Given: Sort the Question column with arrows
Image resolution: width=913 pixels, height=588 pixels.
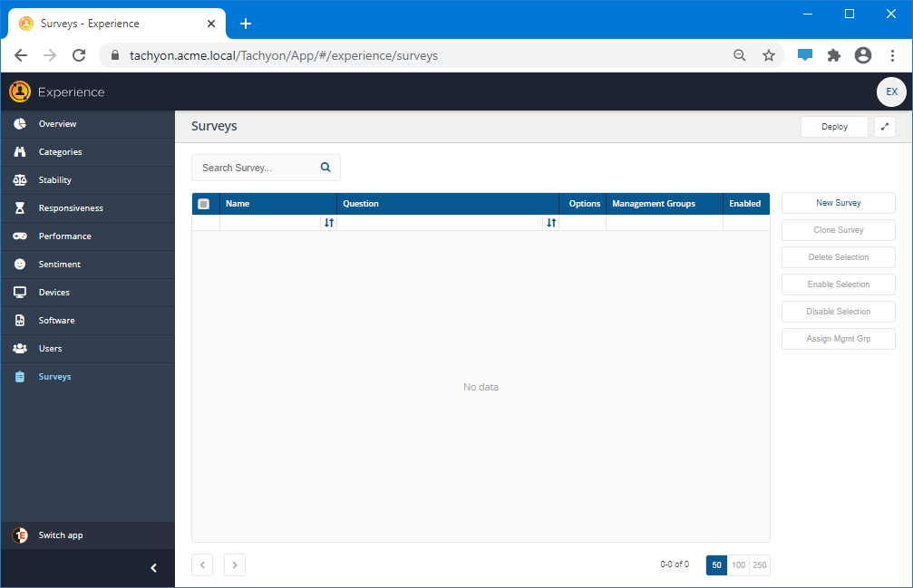Looking at the screenshot, I should 550,223.
